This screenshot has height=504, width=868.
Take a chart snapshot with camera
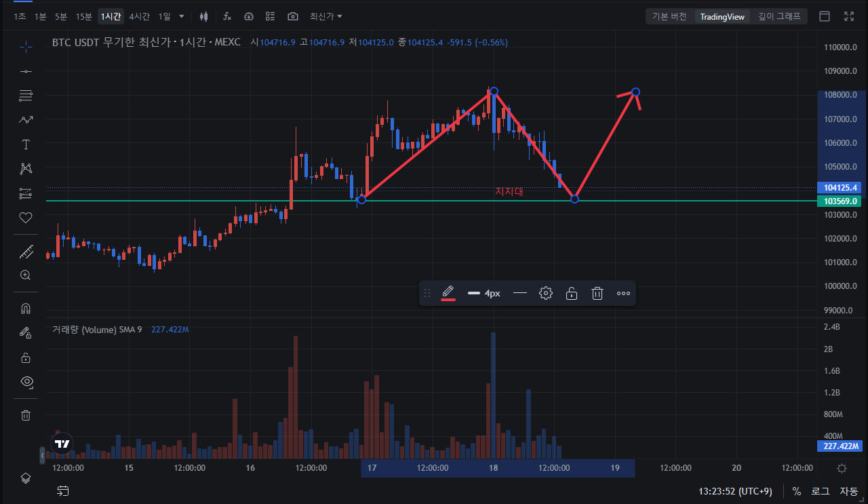pos(292,16)
